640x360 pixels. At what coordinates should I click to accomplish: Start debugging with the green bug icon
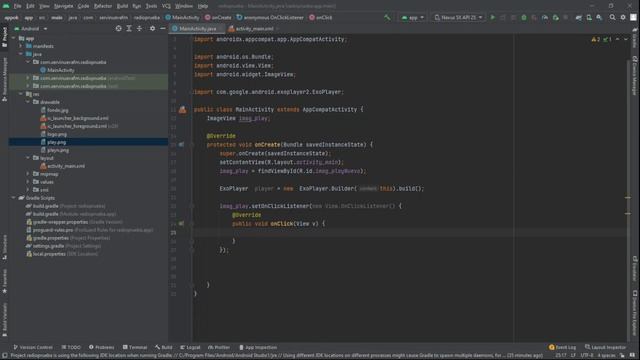pos(524,18)
